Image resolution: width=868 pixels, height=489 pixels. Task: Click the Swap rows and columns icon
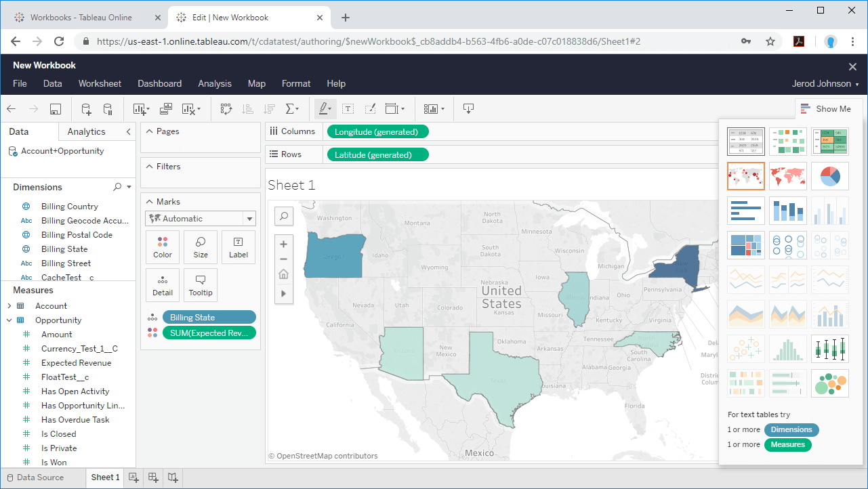pyautogui.click(x=226, y=109)
